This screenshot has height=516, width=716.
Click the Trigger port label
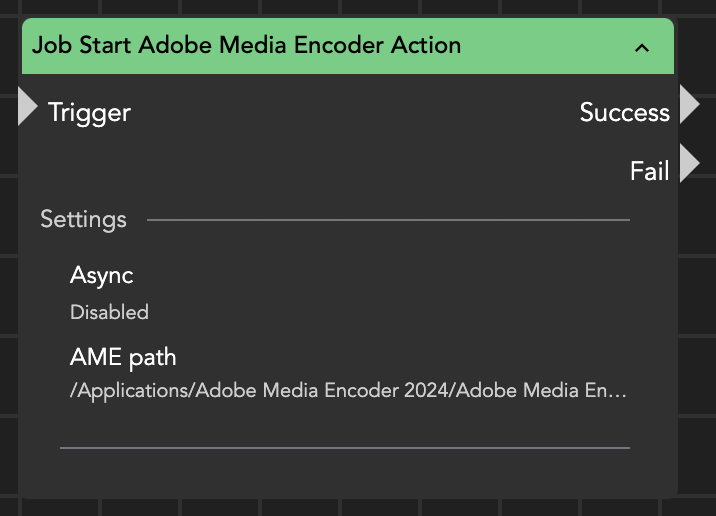point(89,112)
